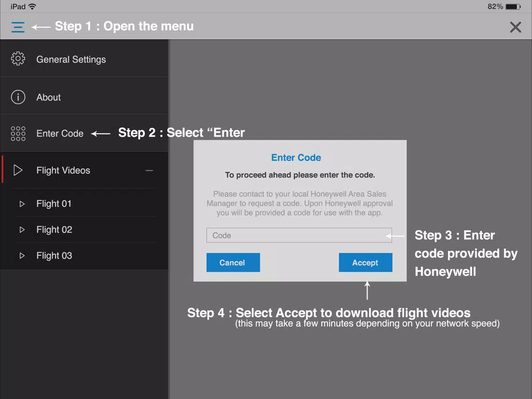Click the Flight 01 play triangle
This screenshot has width=532, height=399.
[22, 204]
